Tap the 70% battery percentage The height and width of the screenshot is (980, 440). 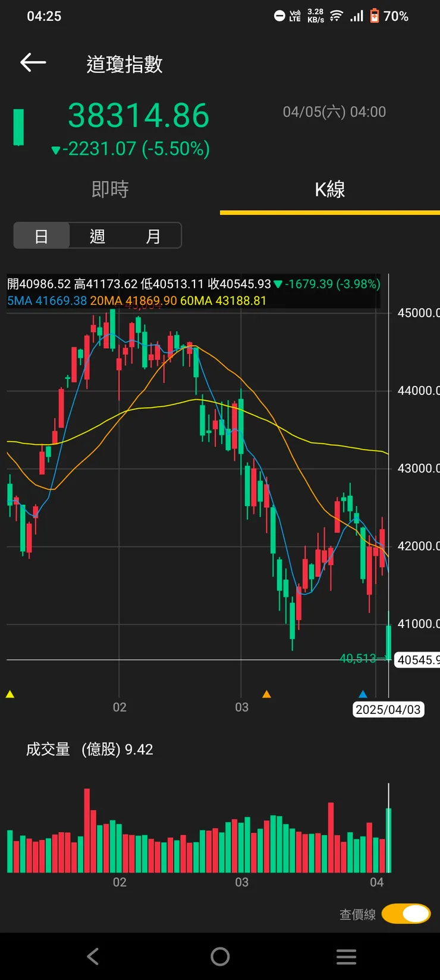click(x=396, y=16)
